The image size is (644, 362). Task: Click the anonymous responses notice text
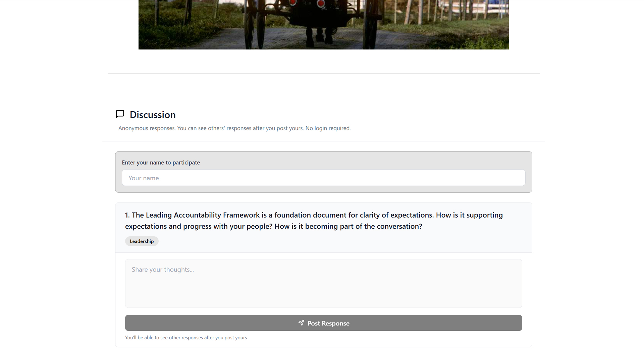click(x=234, y=128)
